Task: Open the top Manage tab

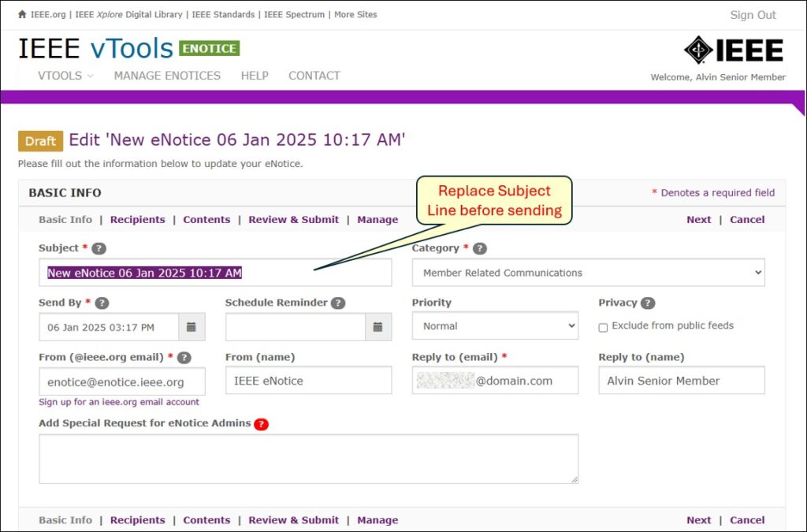Action: tap(377, 220)
